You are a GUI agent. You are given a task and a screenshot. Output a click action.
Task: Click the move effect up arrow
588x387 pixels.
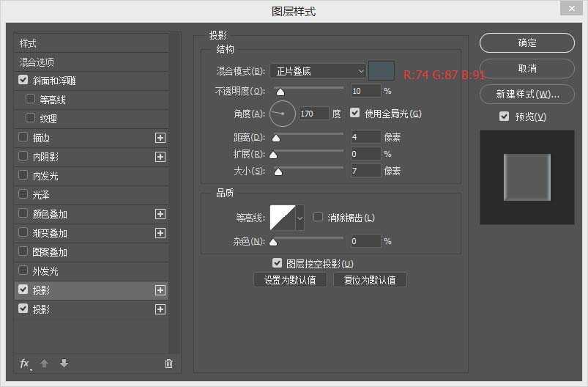click(x=44, y=364)
